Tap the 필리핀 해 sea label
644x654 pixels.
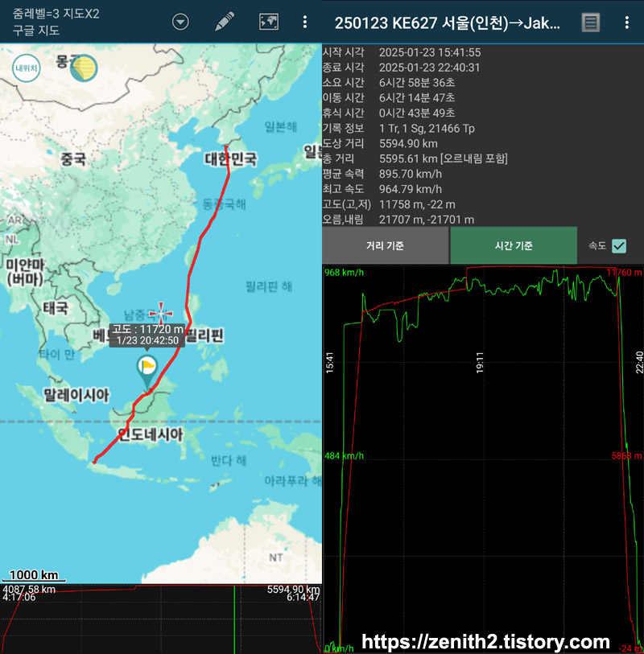coord(269,286)
